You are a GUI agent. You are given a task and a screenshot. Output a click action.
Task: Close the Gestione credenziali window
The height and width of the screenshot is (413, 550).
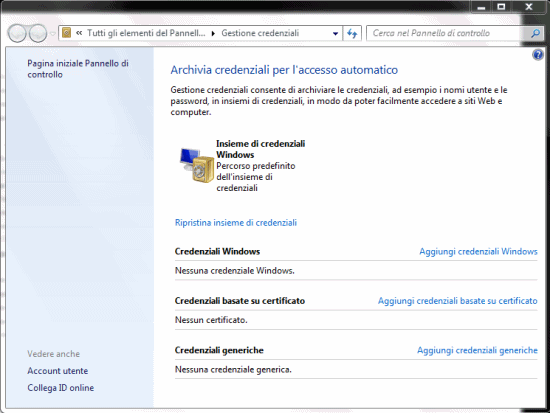click(x=529, y=7)
